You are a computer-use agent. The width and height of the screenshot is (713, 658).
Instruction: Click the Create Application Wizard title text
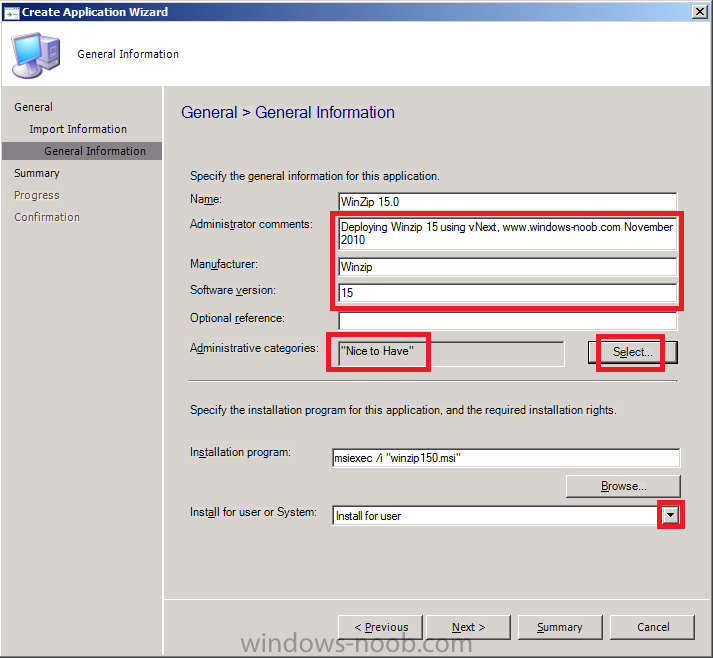(x=95, y=12)
